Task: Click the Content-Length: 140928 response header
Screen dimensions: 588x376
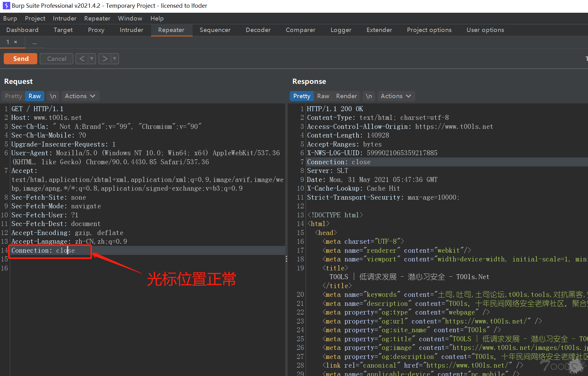Action: (x=348, y=135)
